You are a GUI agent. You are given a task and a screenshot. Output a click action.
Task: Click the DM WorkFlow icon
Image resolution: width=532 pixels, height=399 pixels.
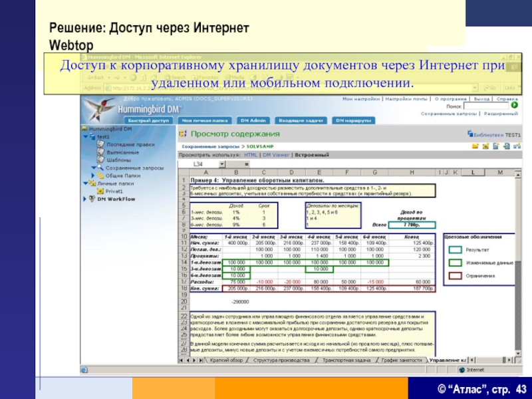point(92,199)
